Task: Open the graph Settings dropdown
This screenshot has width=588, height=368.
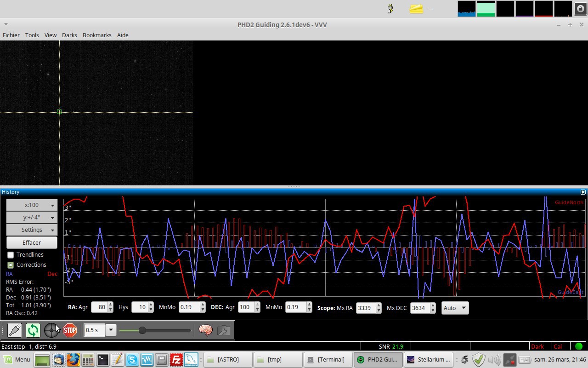Action: 32,230
